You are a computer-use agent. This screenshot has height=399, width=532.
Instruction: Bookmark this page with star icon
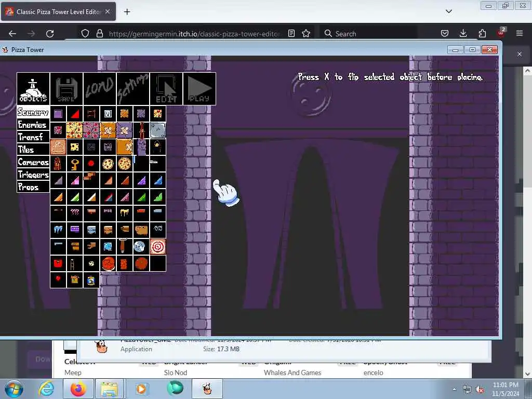306,34
